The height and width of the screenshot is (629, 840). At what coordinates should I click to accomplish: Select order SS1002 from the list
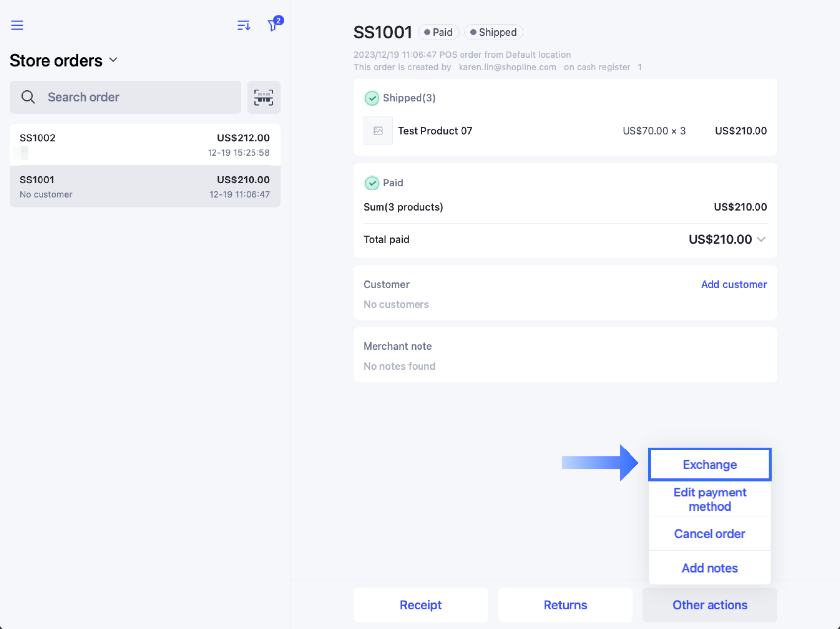pyautogui.click(x=143, y=144)
